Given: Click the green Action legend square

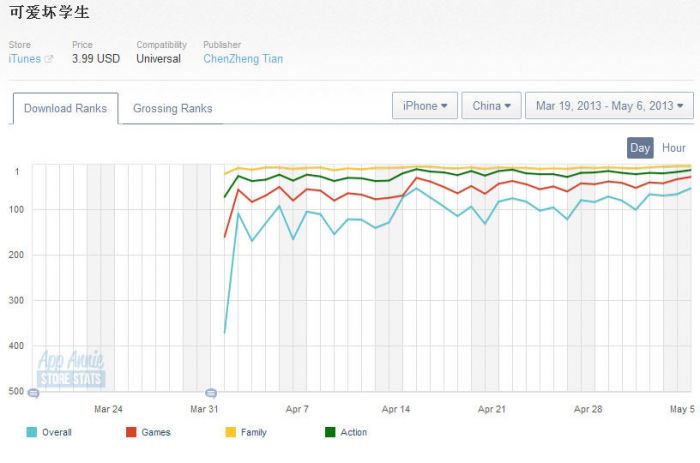Looking at the screenshot, I should [331, 432].
